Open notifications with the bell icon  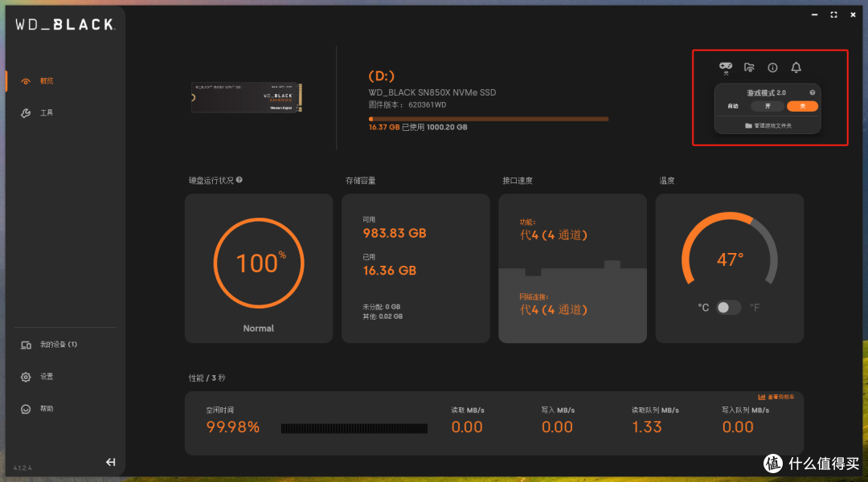(796, 67)
